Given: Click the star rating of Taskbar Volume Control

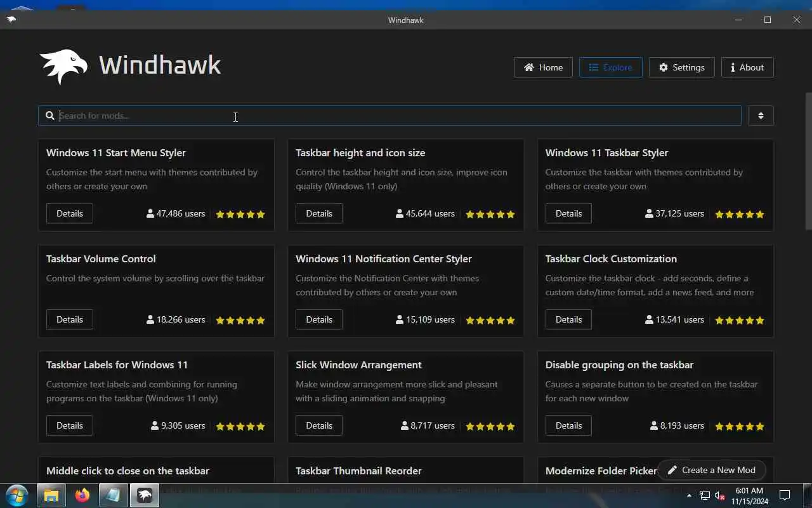Looking at the screenshot, I should [x=240, y=320].
